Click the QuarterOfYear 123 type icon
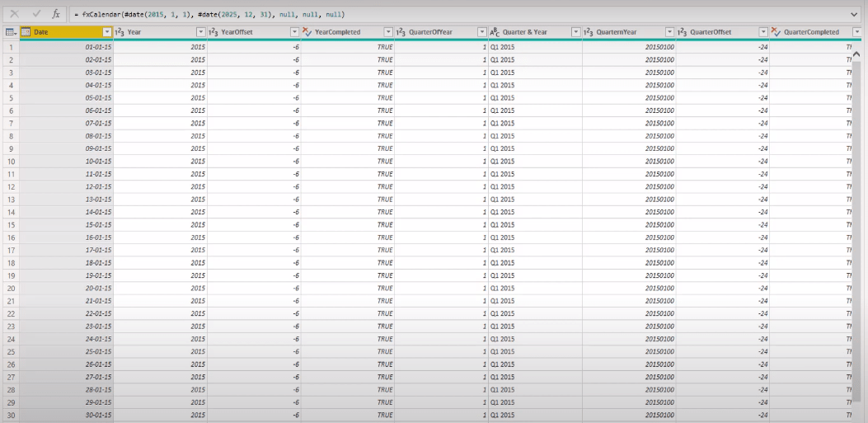This screenshot has height=423, width=868. click(401, 32)
